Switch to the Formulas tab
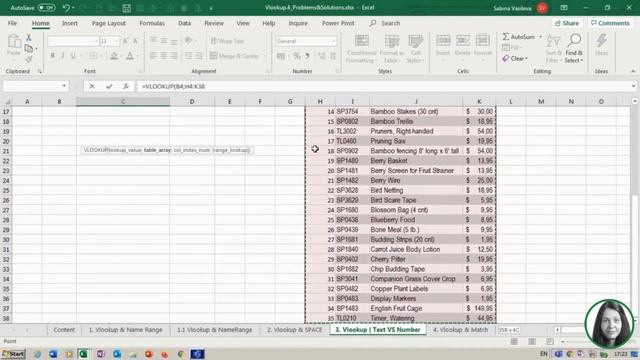 pyautogui.click(x=152, y=23)
